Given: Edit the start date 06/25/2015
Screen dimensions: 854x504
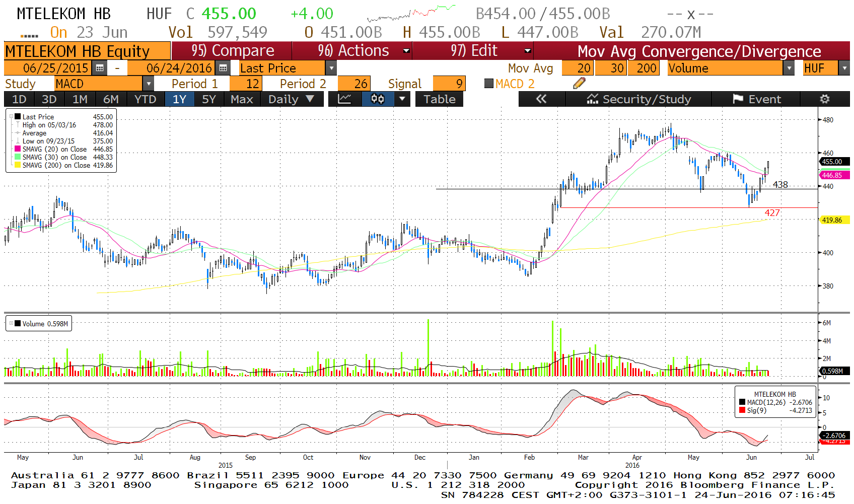Looking at the screenshot, I should 49,68.
